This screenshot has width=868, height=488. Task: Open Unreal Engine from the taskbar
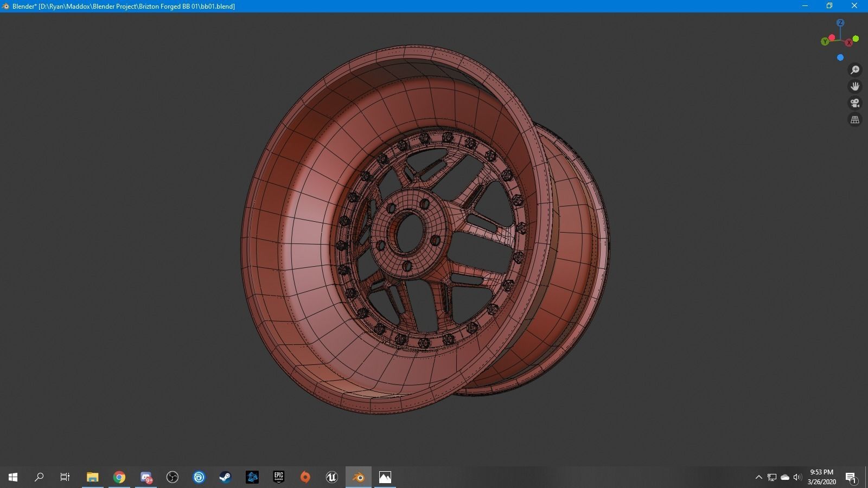click(x=332, y=477)
